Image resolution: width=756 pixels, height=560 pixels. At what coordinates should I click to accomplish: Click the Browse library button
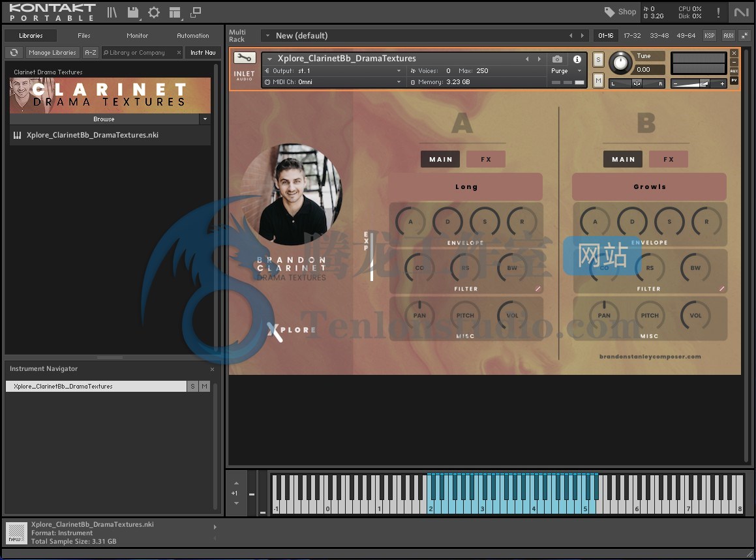click(104, 119)
